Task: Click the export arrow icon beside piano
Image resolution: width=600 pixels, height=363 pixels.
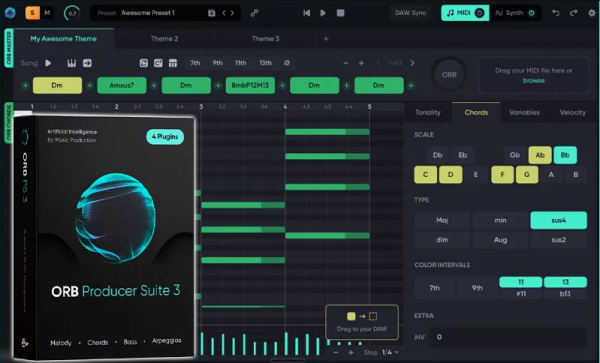Action: point(87,63)
